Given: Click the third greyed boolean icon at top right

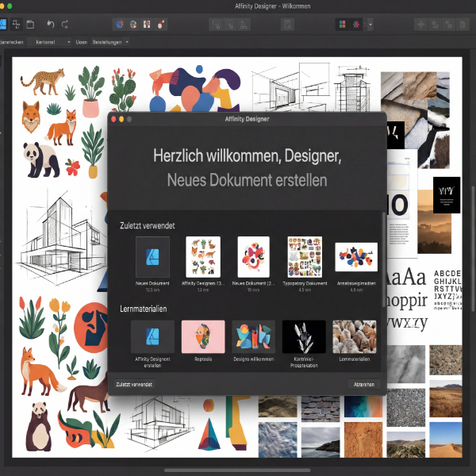Looking at the screenshot, I should tap(449, 25).
